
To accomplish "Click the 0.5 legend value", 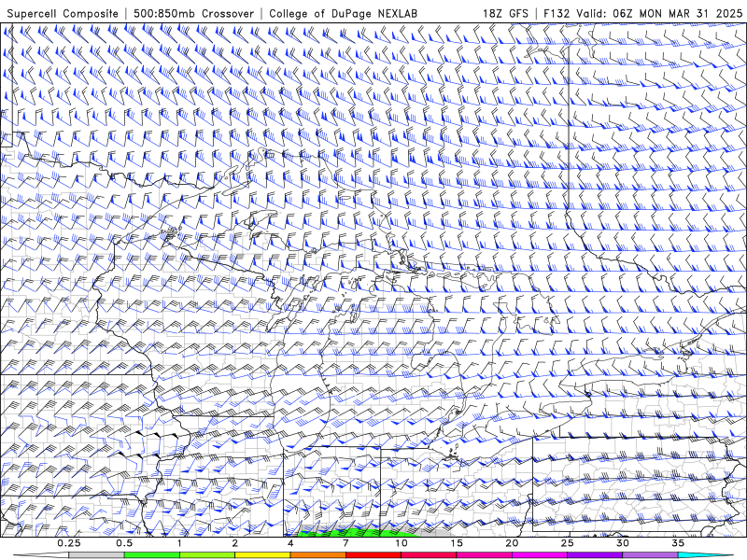I will pos(124,543).
